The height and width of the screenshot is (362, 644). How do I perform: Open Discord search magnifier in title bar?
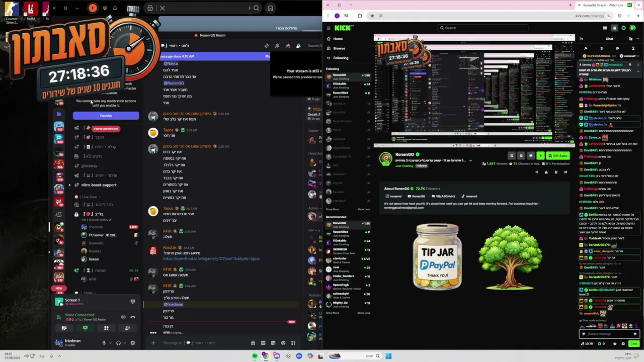pos(256,8)
